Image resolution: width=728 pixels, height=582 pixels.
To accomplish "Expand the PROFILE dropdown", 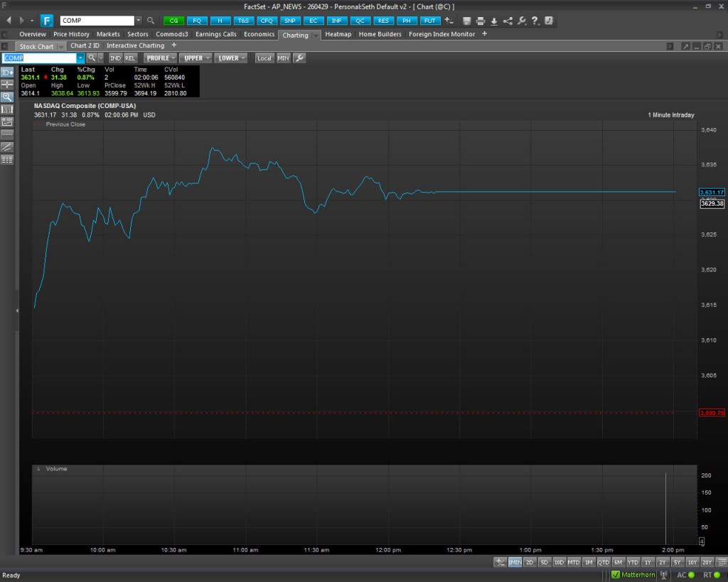I will [x=161, y=58].
